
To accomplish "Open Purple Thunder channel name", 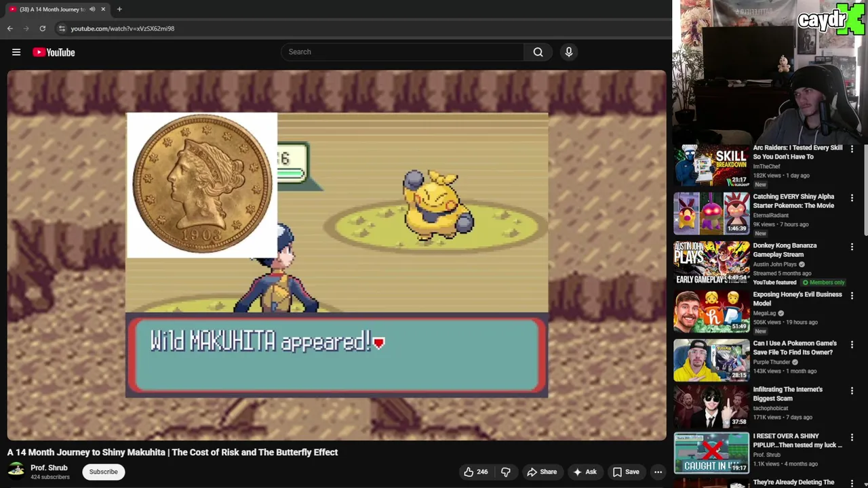I will tap(772, 362).
